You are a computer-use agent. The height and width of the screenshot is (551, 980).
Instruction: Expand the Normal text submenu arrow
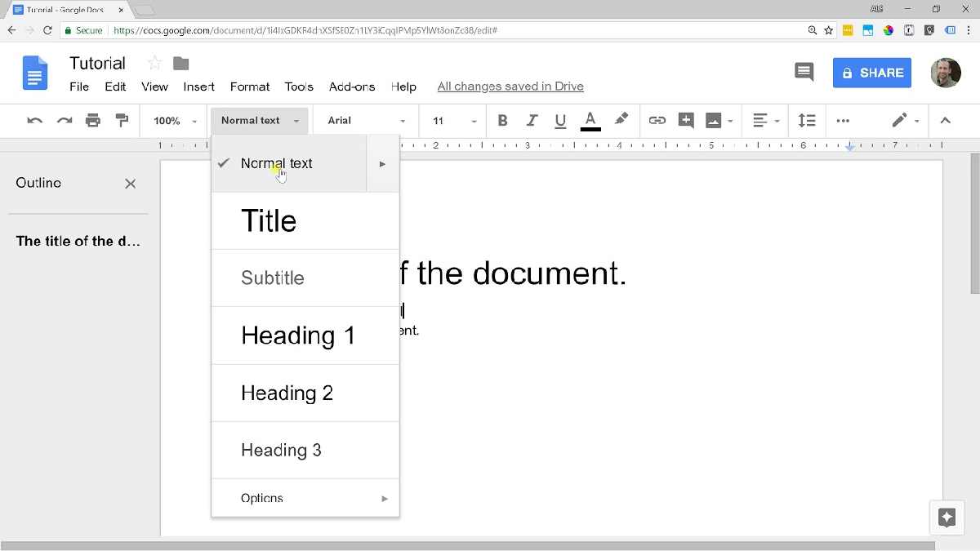[x=382, y=163]
